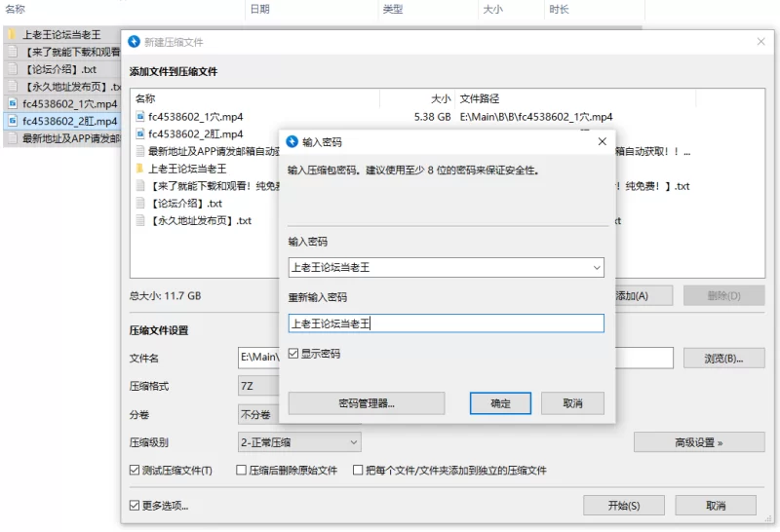Image resolution: width=780 pixels, height=532 pixels.
Task: Click text file icon of 【永久地址发布页】.txt in archive list
Action: tap(140, 220)
